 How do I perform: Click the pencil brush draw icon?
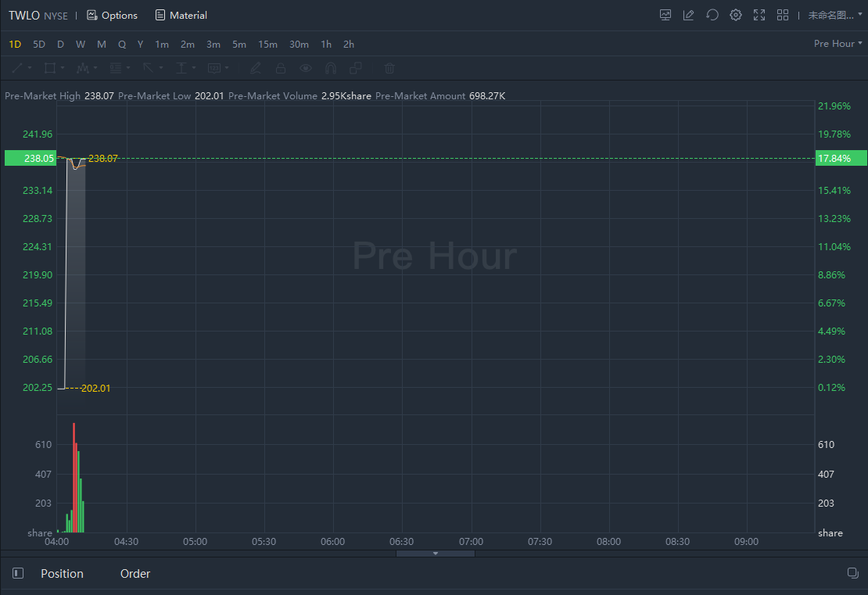click(255, 68)
